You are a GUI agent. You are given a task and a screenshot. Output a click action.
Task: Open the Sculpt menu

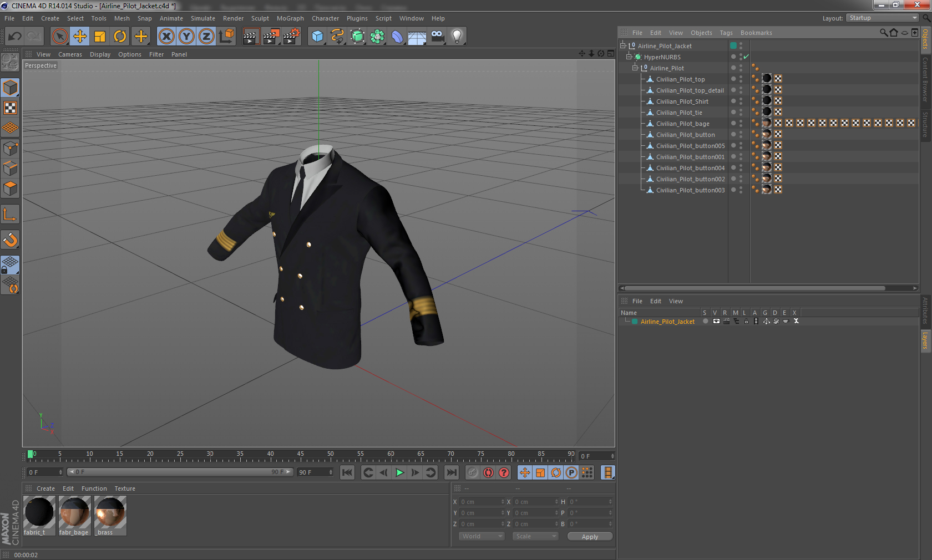pos(260,18)
